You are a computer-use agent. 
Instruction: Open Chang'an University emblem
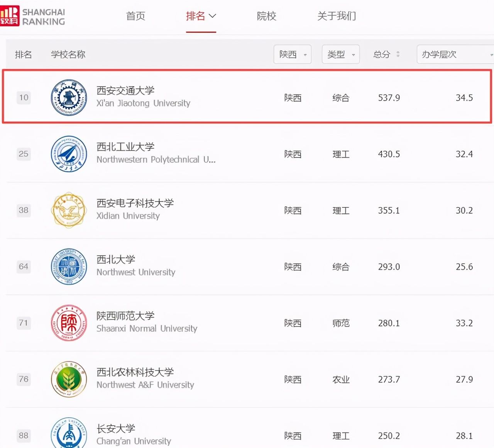point(69,433)
